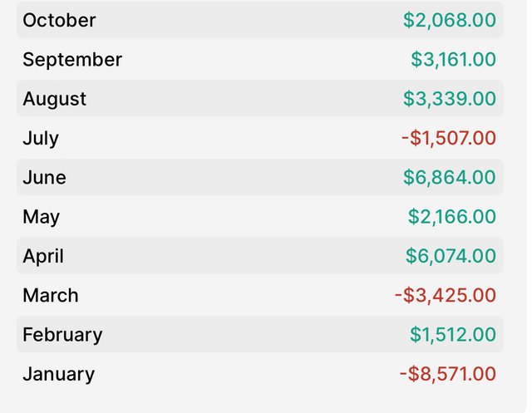Click the $6,864.00 June amount

point(450,178)
